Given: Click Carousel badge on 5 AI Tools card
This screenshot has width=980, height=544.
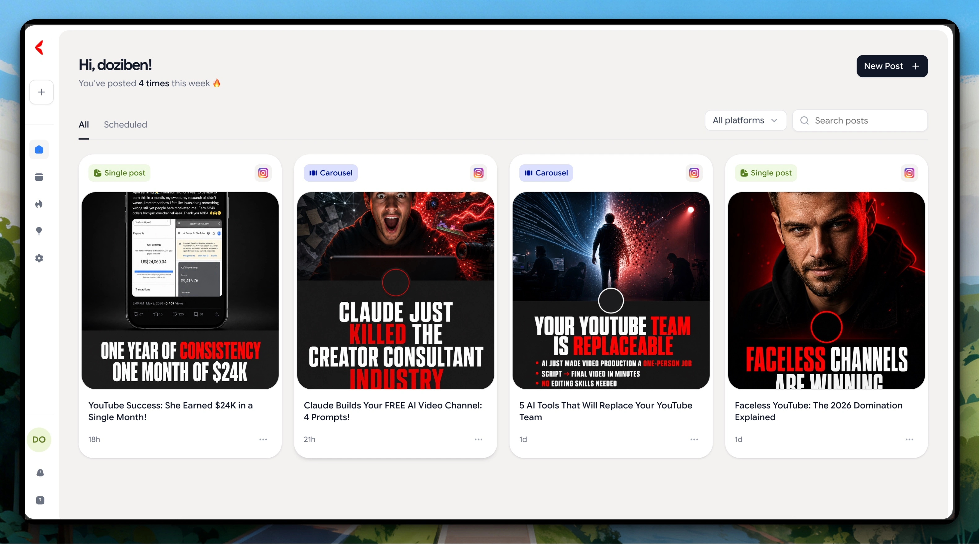Looking at the screenshot, I should pyautogui.click(x=546, y=173).
